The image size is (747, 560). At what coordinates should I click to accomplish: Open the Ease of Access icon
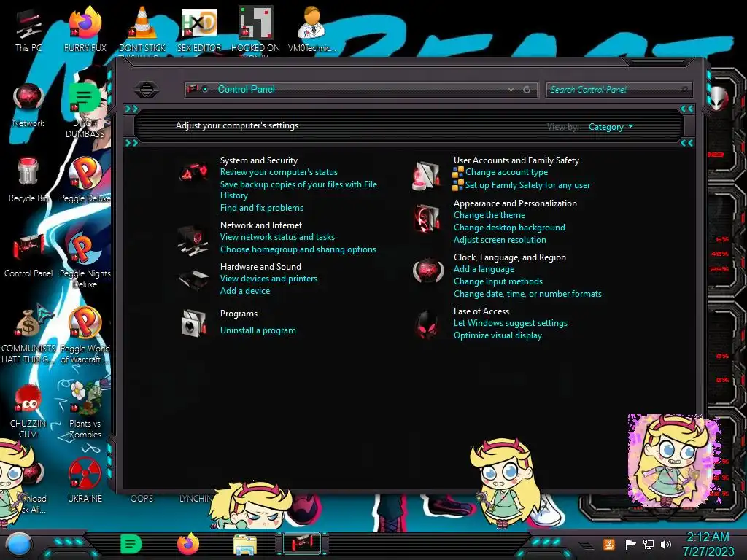coord(427,325)
